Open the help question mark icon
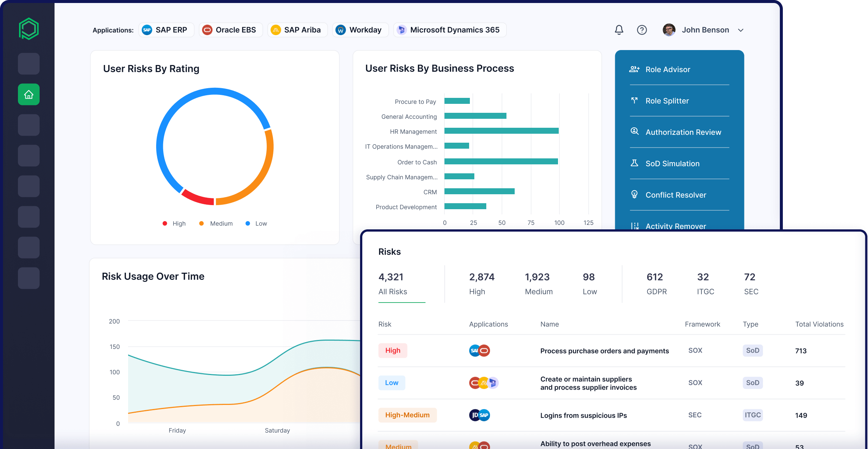This screenshot has height=449, width=868. 642,30
